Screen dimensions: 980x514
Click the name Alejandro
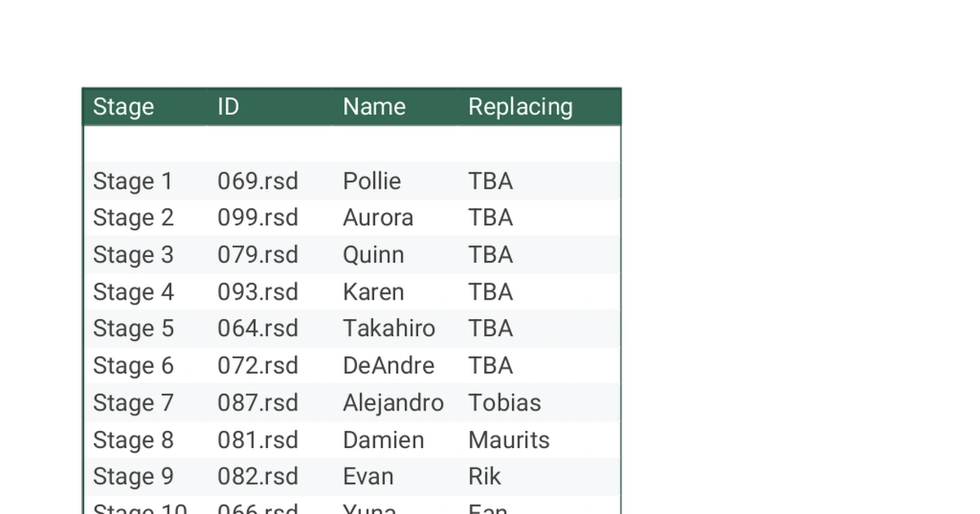pyautogui.click(x=393, y=403)
